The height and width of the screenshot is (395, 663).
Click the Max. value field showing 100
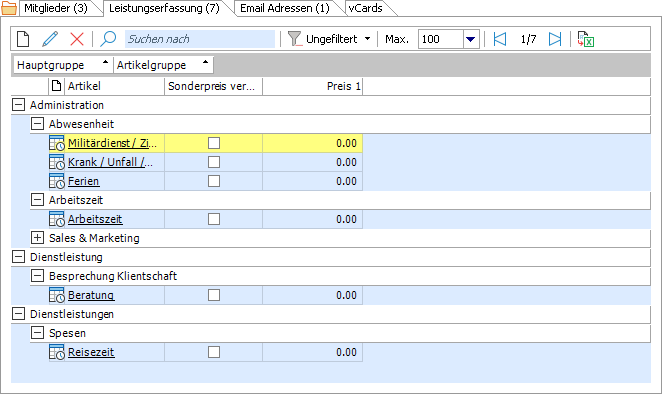pyautogui.click(x=441, y=39)
